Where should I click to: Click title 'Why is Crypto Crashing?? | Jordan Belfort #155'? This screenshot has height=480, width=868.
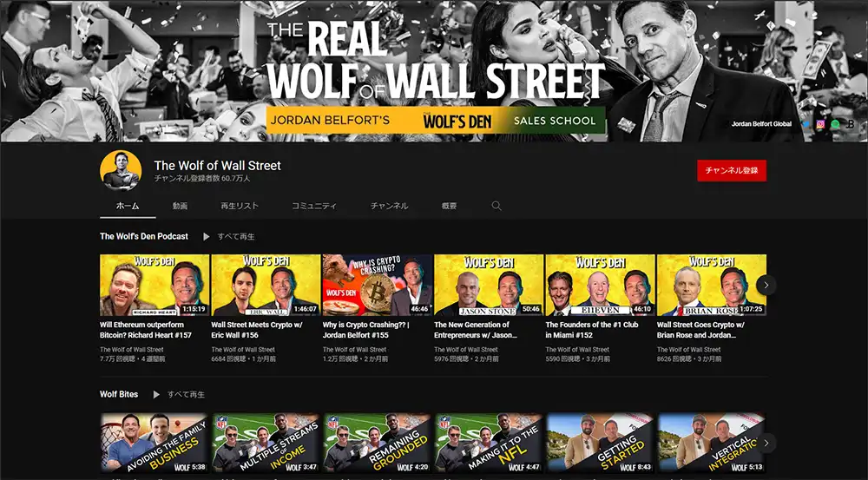click(366, 330)
